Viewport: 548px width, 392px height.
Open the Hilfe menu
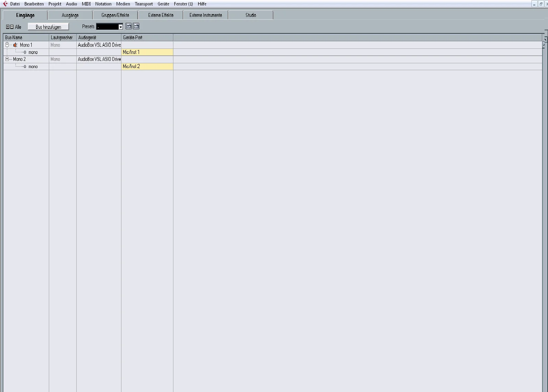202,4
